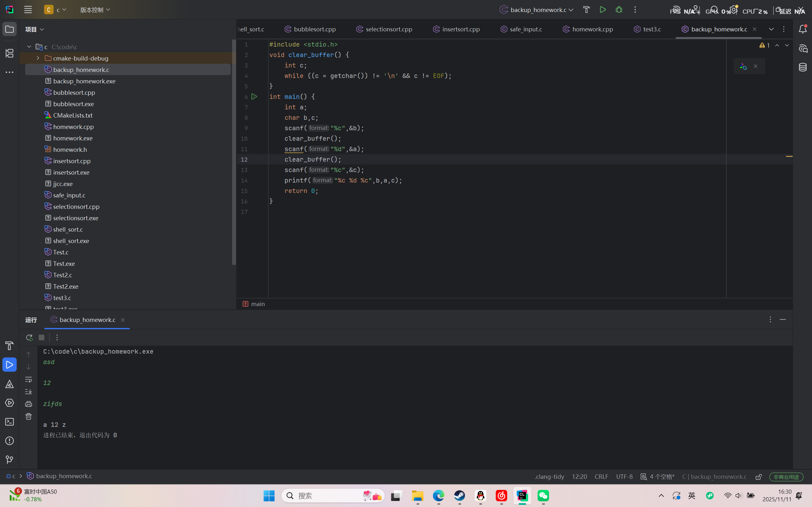Open the Structure tool window in the sidebar
Image resolution: width=812 pixels, height=507 pixels.
point(10,53)
